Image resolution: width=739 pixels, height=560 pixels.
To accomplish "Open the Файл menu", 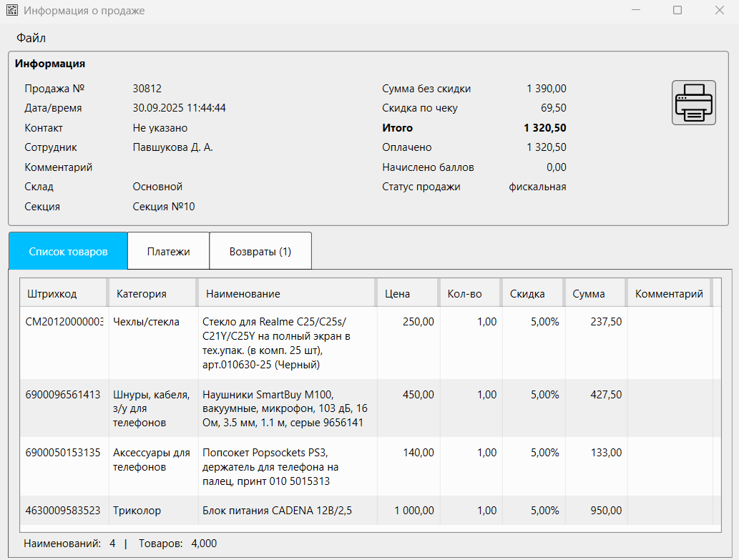I will (31, 38).
